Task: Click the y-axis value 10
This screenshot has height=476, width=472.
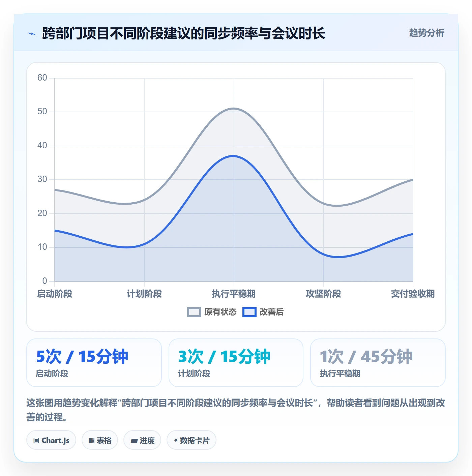Action: (x=42, y=247)
